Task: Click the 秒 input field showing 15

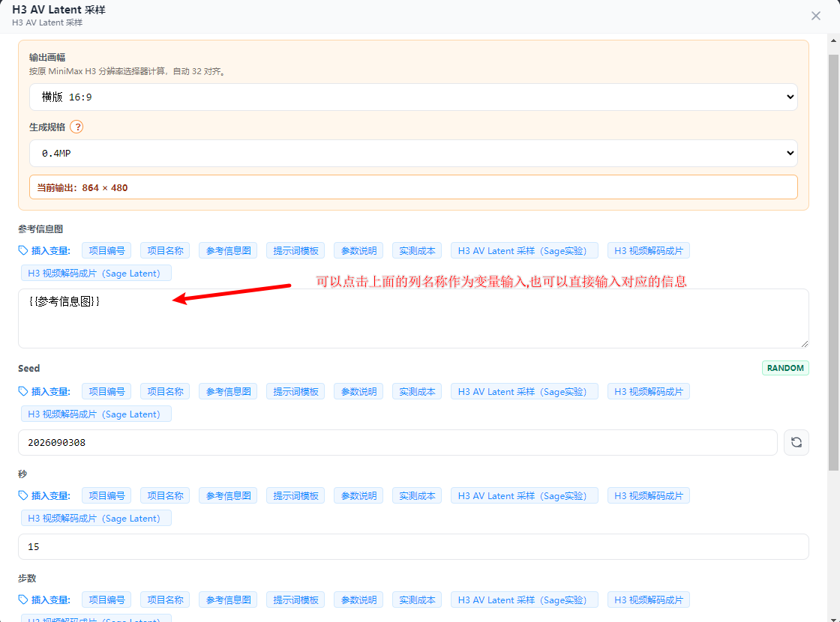Action: (413, 546)
